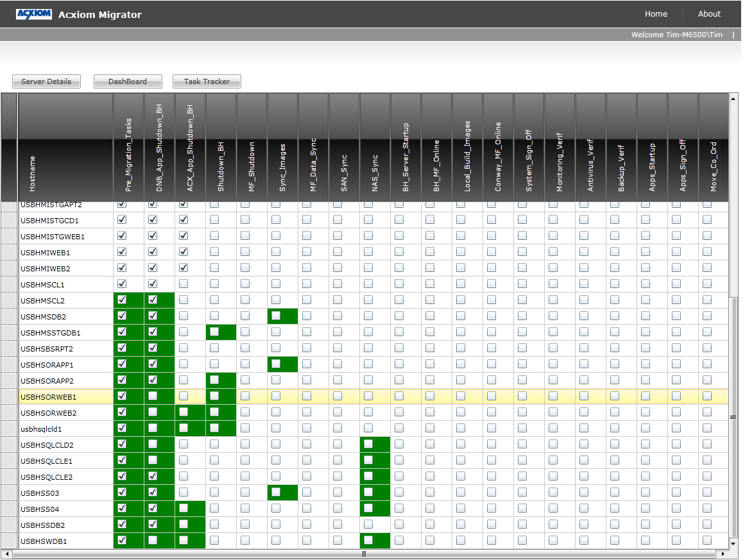This screenshot has height=560, width=745.
Task: Open the Server Details view
Action: coord(46,81)
